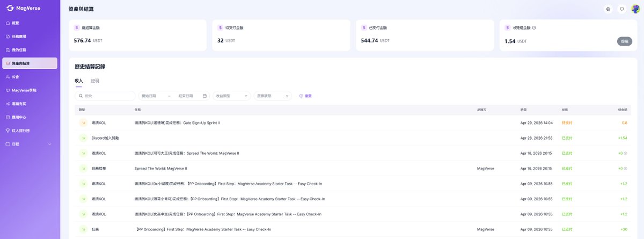Click the arrow icon on the 任務榜單 row
The image size is (644, 239).
tap(83, 168)
